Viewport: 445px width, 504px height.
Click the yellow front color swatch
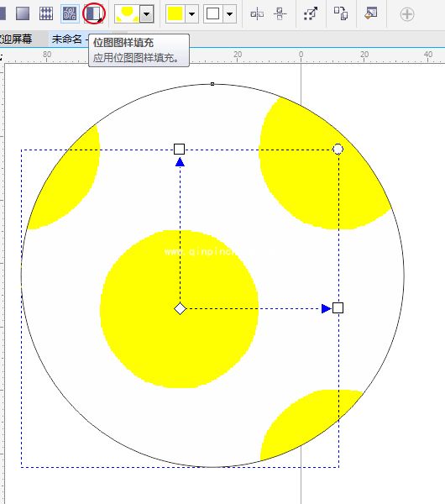point(175,14)
